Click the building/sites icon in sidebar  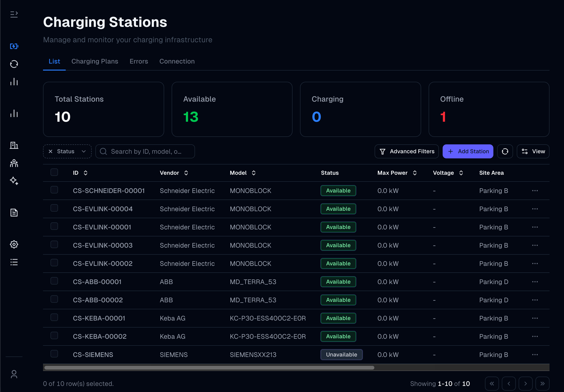tap(14, 145)
